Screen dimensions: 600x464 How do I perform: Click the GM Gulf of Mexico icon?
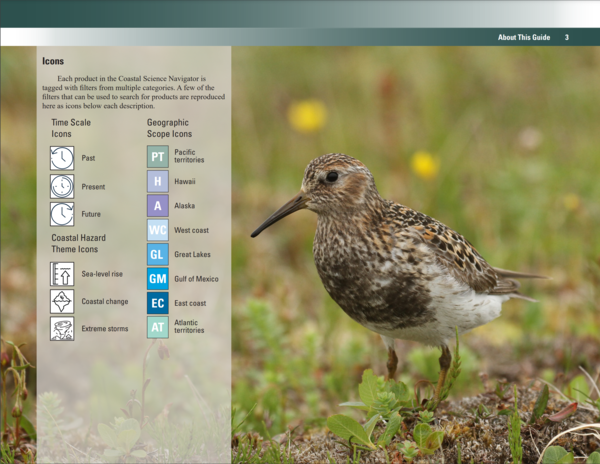pyautogui.click(x=158, y=278)
